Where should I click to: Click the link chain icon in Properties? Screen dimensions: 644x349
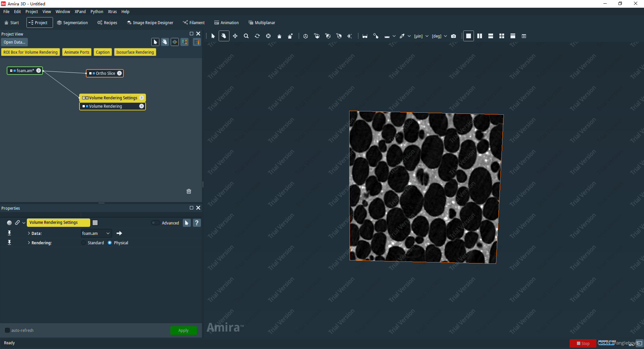pyautogui.click(x=17, y=222)
